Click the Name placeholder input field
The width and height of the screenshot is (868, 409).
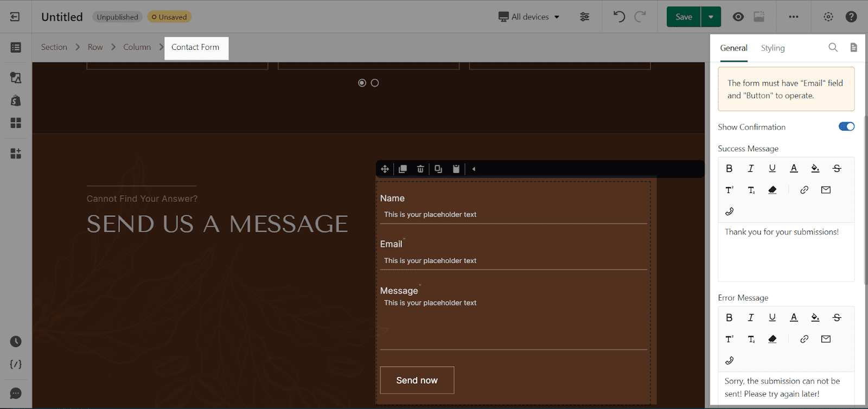point(513,215)
